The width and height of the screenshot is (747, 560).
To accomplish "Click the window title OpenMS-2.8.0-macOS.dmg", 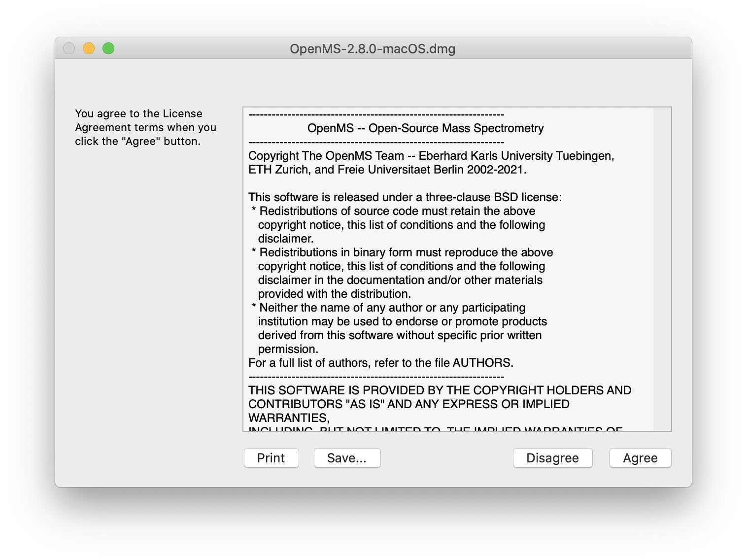I will (373, 49).
